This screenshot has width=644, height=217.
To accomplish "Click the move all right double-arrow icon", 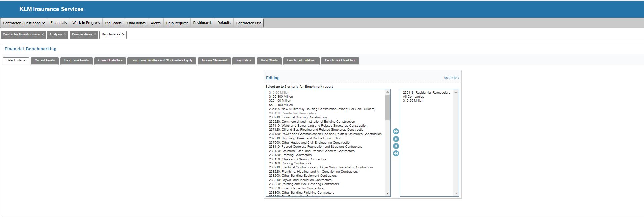I will point(396,131).
